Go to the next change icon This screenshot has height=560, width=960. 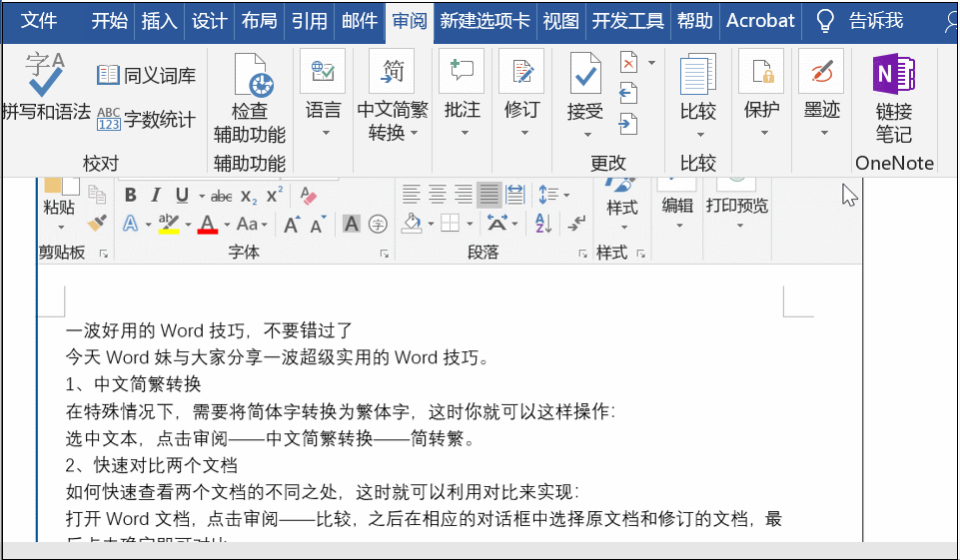point(628,124)
